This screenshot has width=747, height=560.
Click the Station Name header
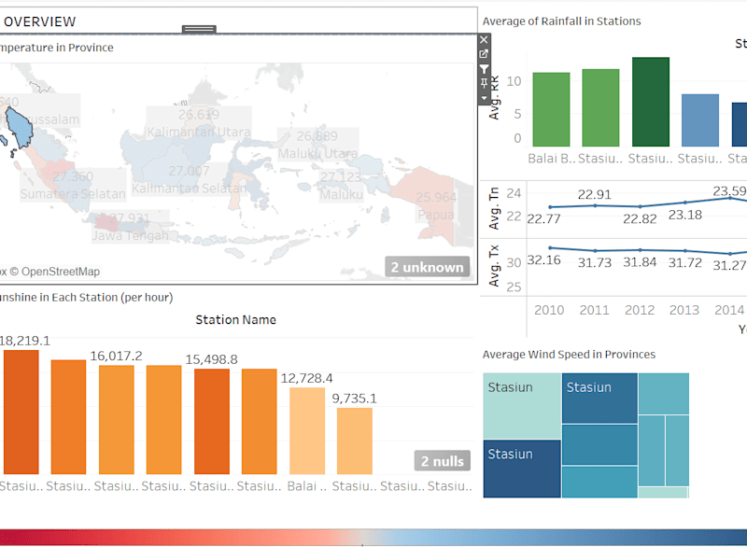pos(236,319)
